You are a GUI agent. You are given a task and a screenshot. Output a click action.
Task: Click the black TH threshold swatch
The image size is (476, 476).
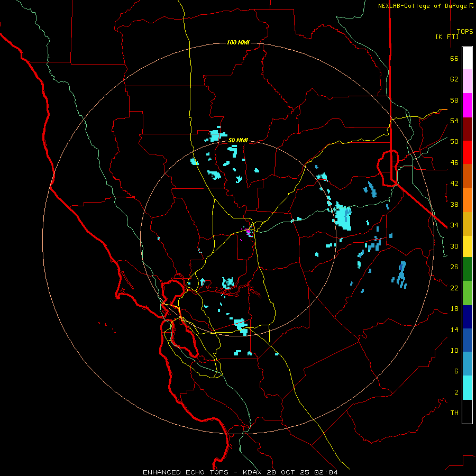(x=467, y=411)
